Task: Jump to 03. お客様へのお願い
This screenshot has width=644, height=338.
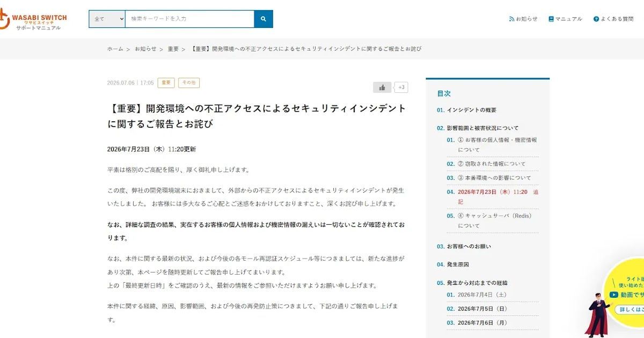Action: pos(464,246)
